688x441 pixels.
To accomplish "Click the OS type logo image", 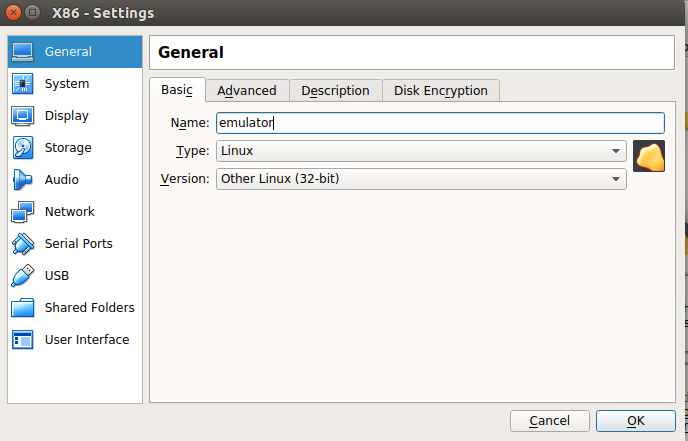I will 649,156.
